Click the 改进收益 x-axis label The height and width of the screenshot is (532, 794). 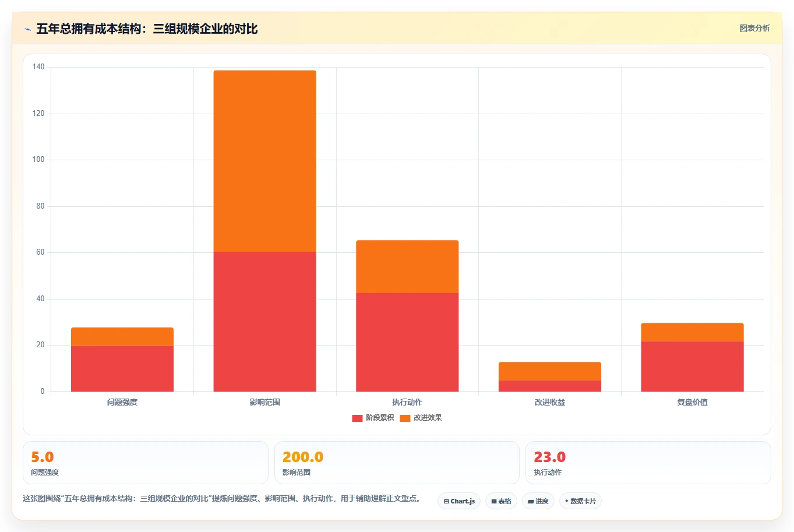[550, 402]
